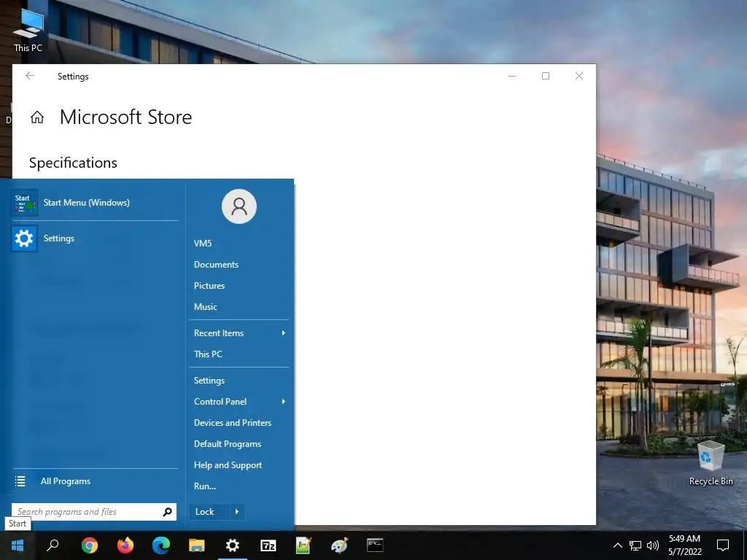Viewport: 747px width, 560px height.
Task: Open taskbar Search magnifier icon
Action: [53, 545]
